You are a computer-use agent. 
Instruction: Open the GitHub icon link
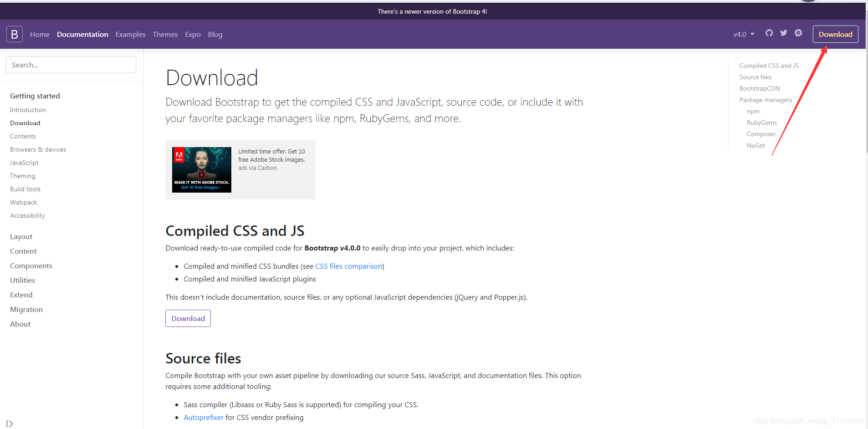(769, 33)
